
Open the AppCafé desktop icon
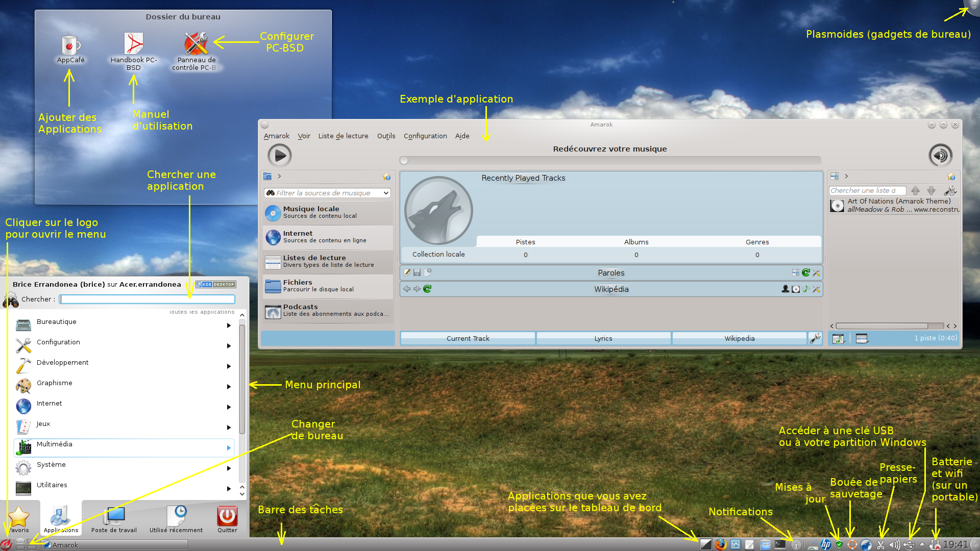(x=70, y=45)
